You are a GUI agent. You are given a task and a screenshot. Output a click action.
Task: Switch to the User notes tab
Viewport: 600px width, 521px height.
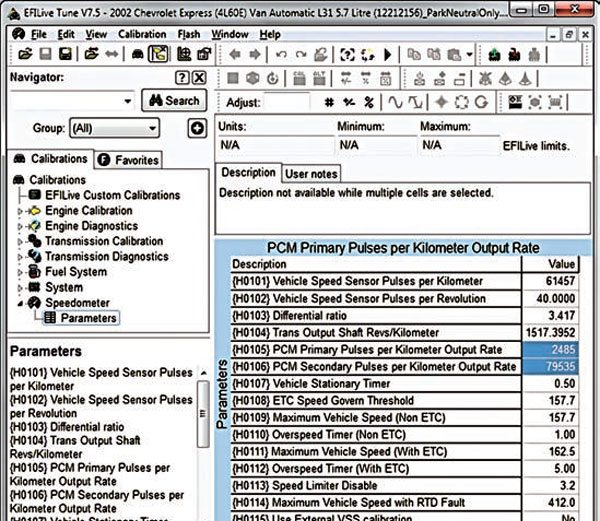coord(311,174)
